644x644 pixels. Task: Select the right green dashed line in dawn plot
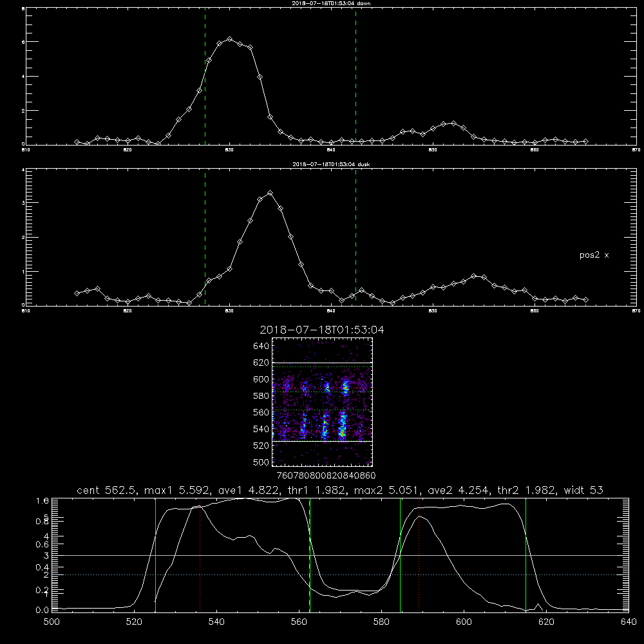click(x=355, y=78)
